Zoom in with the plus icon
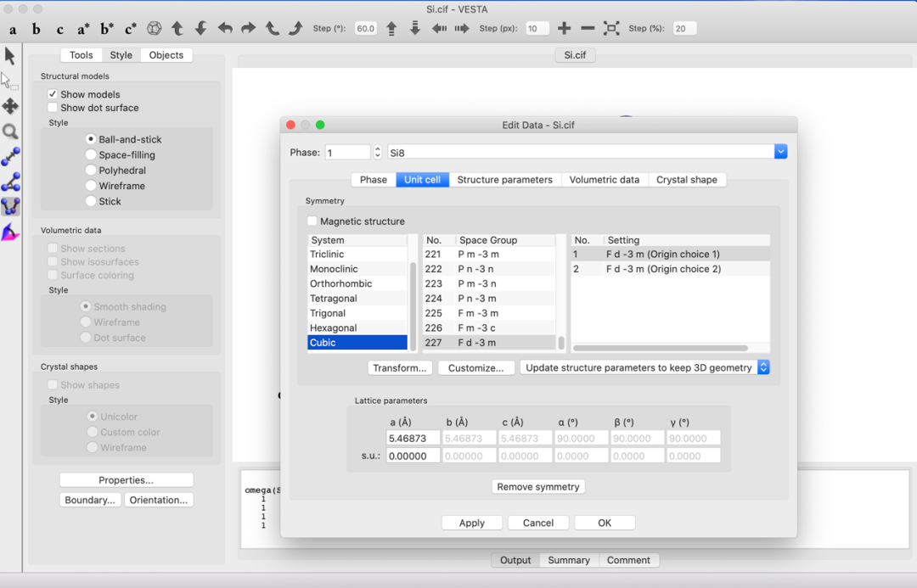 coord(564,28)
